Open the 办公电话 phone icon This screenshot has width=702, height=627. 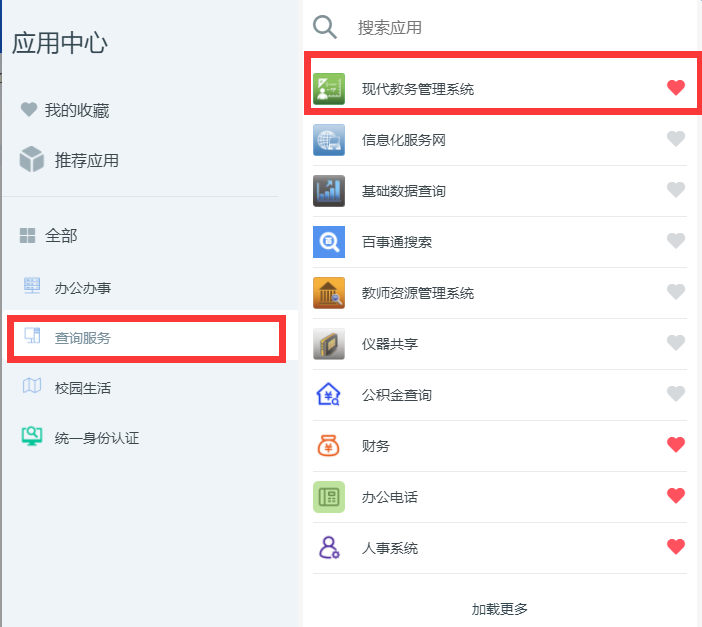tap(329, 497)
